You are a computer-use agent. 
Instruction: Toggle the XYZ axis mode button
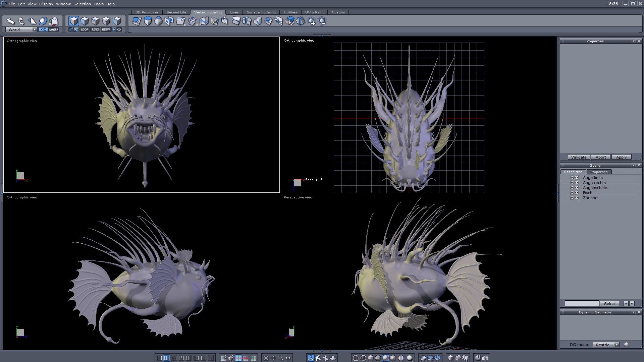click(x=43, y=29)
